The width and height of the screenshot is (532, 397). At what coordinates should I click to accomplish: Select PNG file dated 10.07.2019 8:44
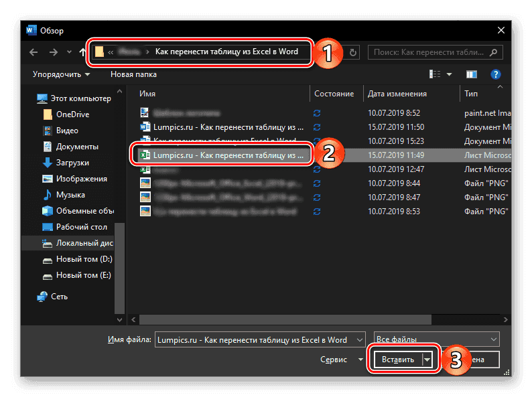point(222,183)
